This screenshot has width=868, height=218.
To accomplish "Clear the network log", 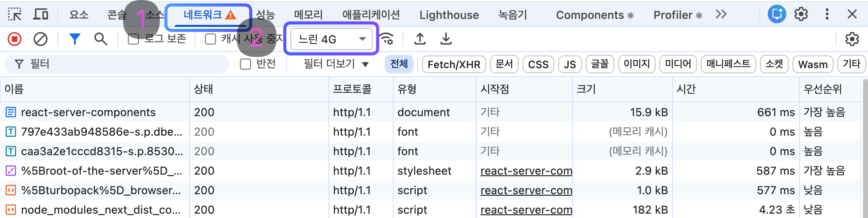I will coord(41,39).
